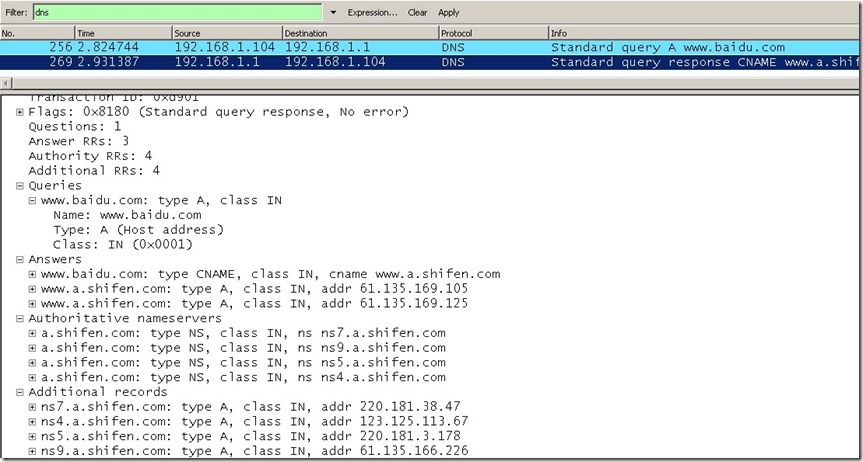Image resolution: width=863 pixels, height=462 pixels.
Task: Click time value 2.824744
Action: click(108, 47)
